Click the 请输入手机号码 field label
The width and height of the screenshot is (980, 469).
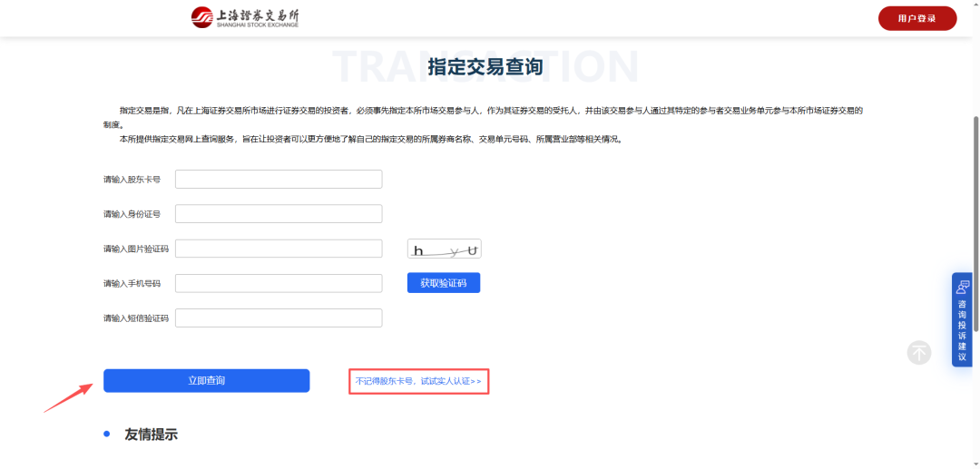(132, 283)
